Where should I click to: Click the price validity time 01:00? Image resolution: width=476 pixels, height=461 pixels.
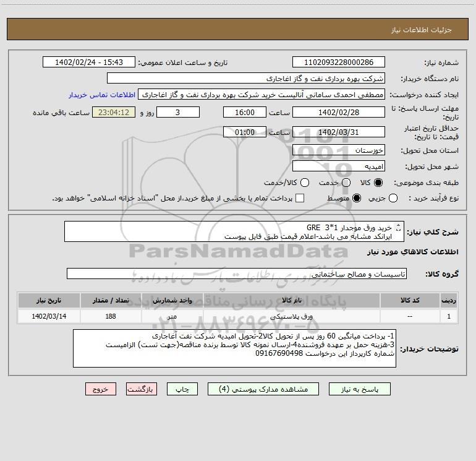[x=245, y=132]
